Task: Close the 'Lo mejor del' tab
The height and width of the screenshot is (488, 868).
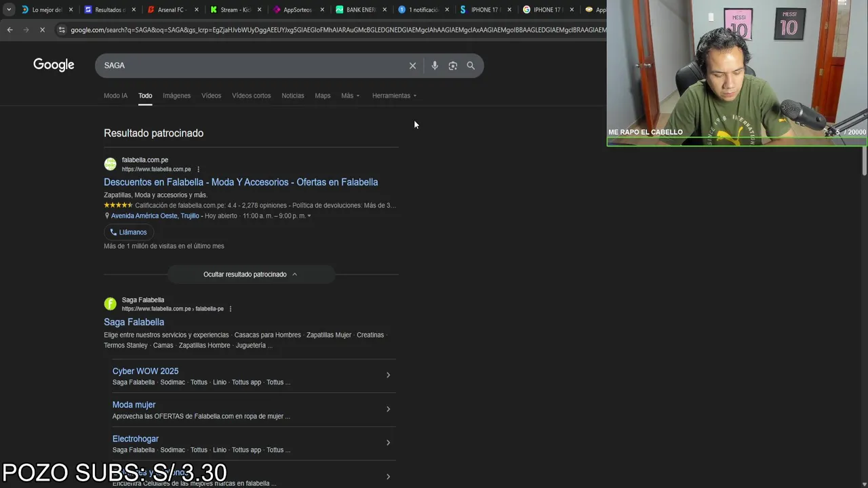Action: (72, 10)
